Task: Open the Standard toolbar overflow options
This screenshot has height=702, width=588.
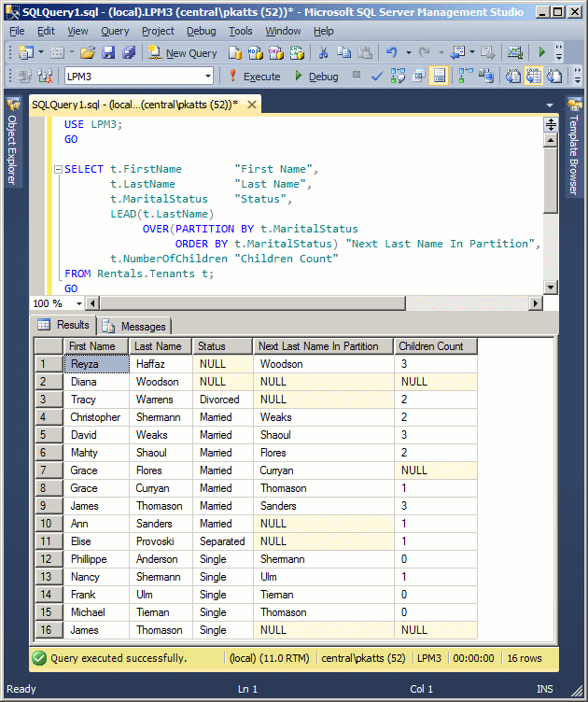Action: coord(558,52)
